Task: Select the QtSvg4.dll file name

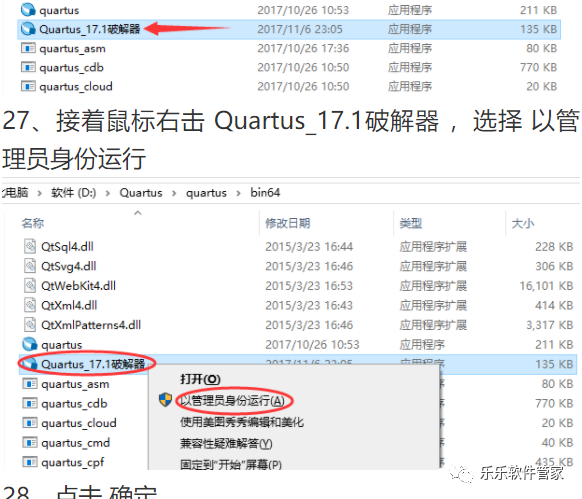Action: pos(69,266)
